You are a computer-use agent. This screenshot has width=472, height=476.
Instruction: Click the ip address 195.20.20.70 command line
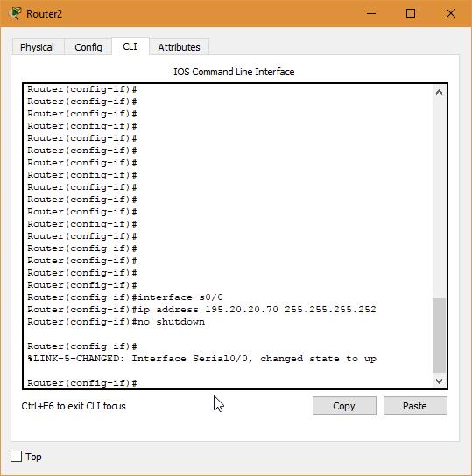pos(201,310)
